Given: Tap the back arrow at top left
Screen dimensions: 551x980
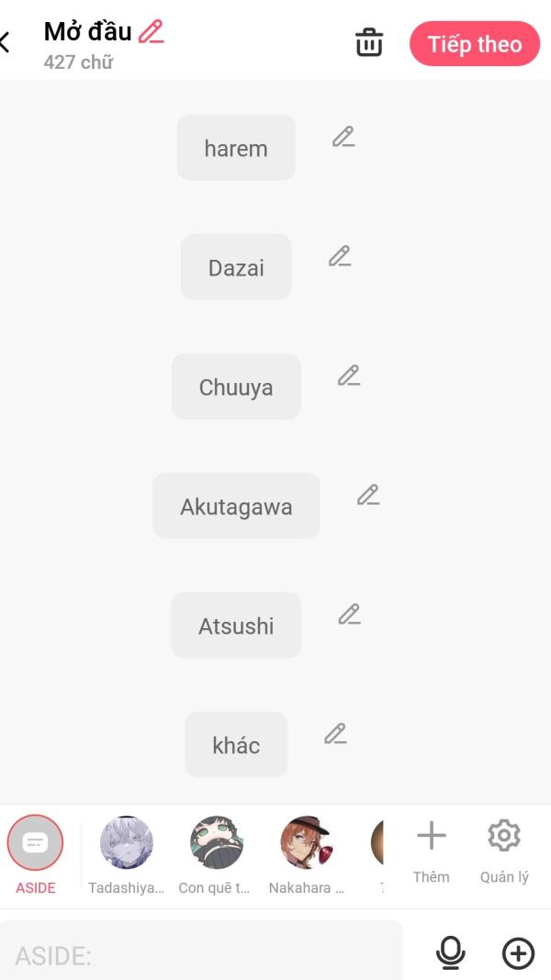Looking at the screenshot, I should click(5, 43).
